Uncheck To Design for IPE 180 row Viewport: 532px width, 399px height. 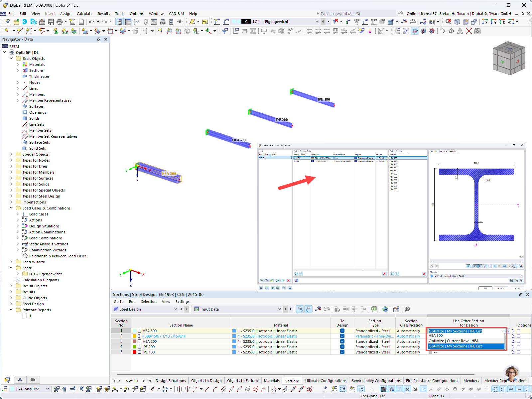click(342, 352)
